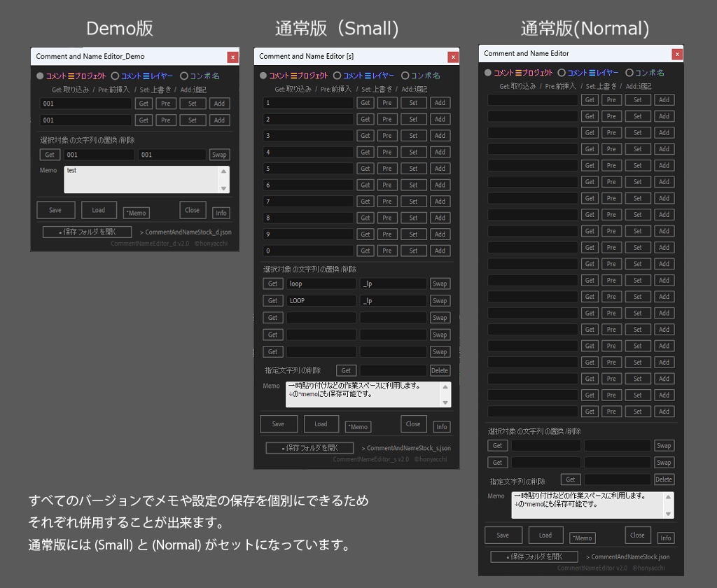Image resolution: width=717 pixels, height=588 pixels.
Task: Click second Swap button in Normal editor
Action: 664,463
